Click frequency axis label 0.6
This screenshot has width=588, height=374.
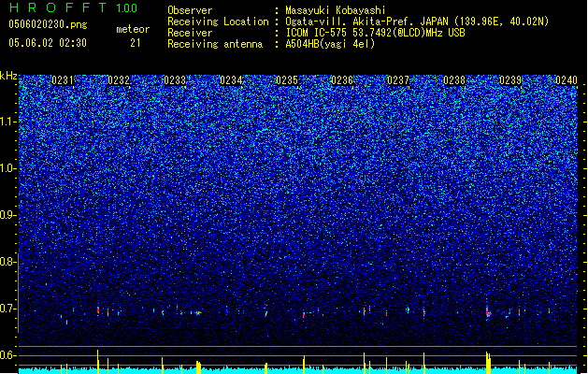7,355
